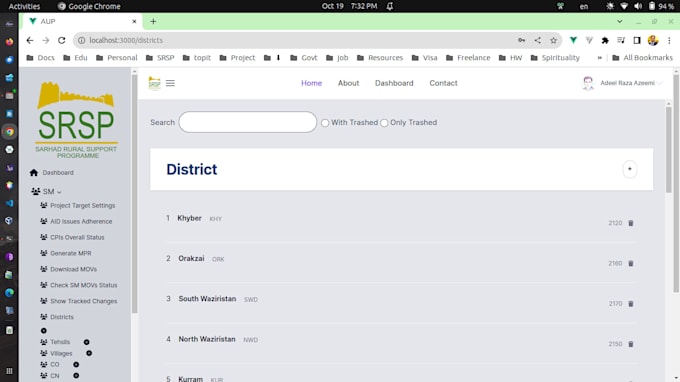Open the About nav link
The image size is (680, 382).
tap(348, 83)
